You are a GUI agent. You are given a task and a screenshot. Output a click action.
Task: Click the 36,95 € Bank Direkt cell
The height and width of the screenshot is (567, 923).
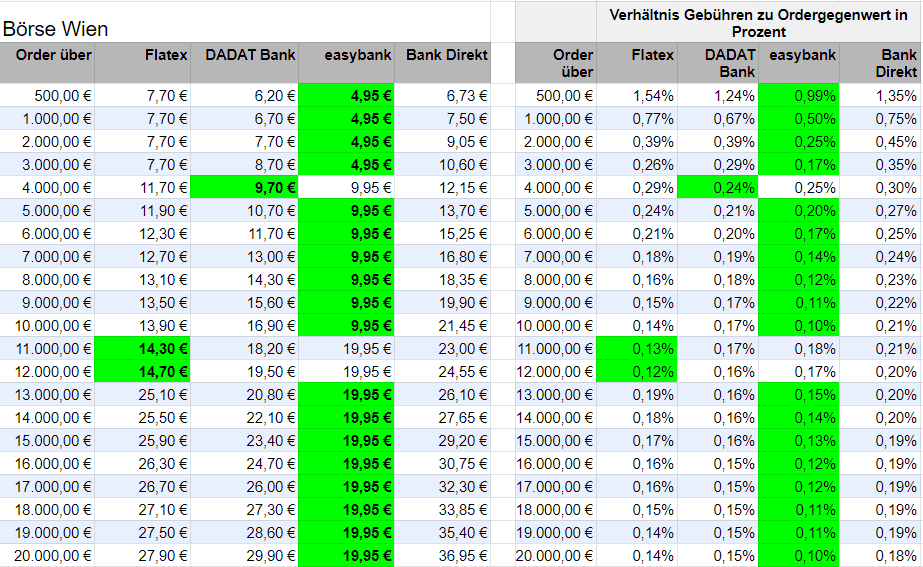[442, 555]
